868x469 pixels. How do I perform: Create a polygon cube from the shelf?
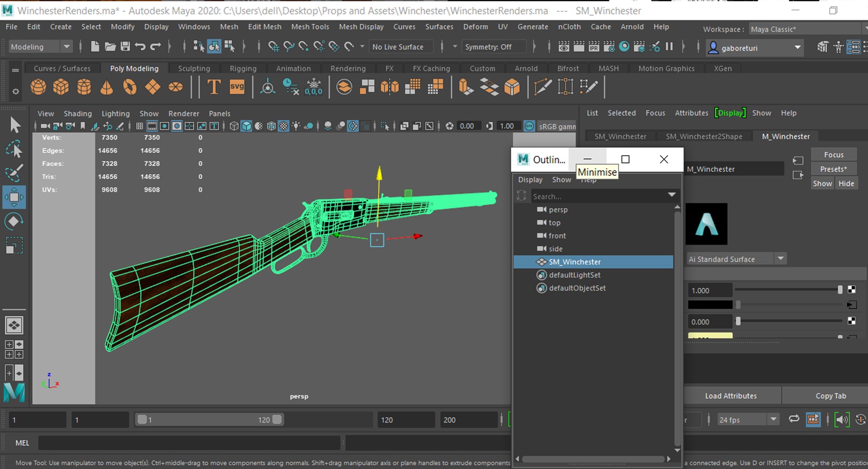(x=61, y=86)
